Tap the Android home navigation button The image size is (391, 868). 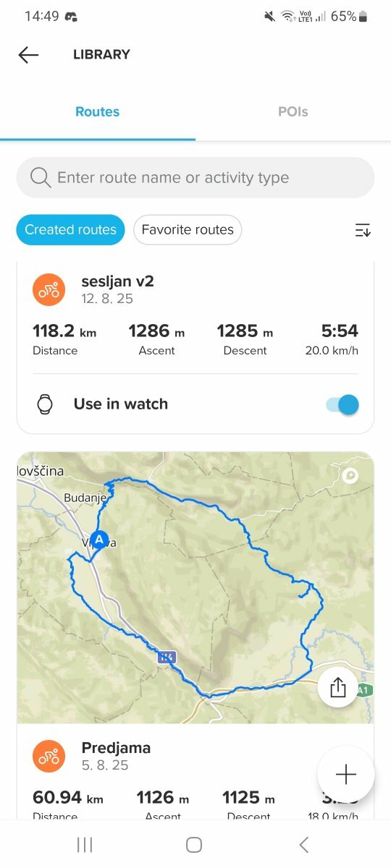[x=194, y=844]
